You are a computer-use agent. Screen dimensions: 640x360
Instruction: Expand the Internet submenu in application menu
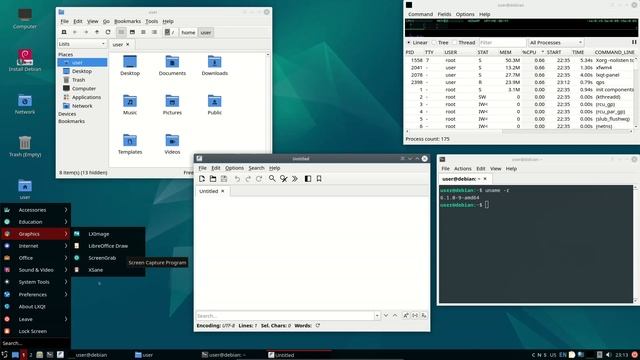click(36, 246)
